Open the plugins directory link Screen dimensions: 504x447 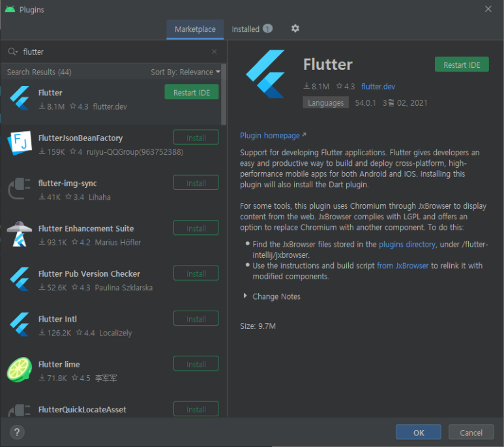[x=407, y=244]
